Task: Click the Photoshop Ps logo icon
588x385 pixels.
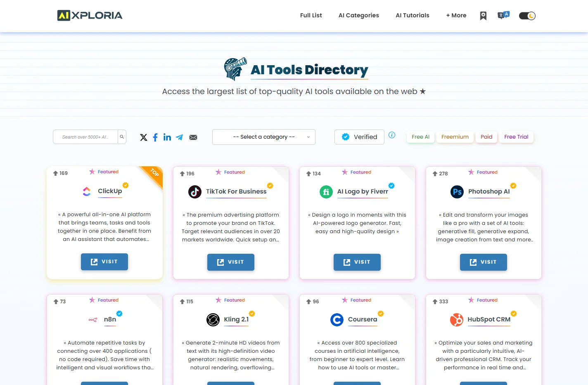Action: (x=457, y=192)
